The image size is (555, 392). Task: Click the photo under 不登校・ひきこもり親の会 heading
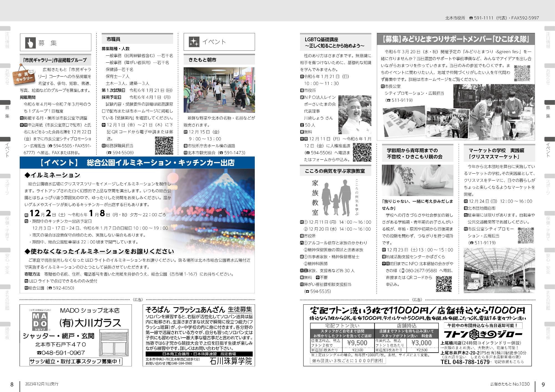pos(418,180)
